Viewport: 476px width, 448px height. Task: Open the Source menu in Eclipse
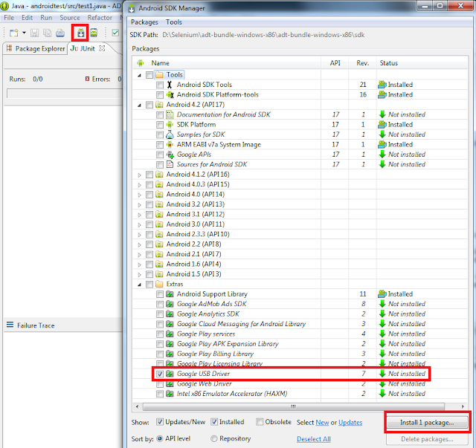click(70, 18)
